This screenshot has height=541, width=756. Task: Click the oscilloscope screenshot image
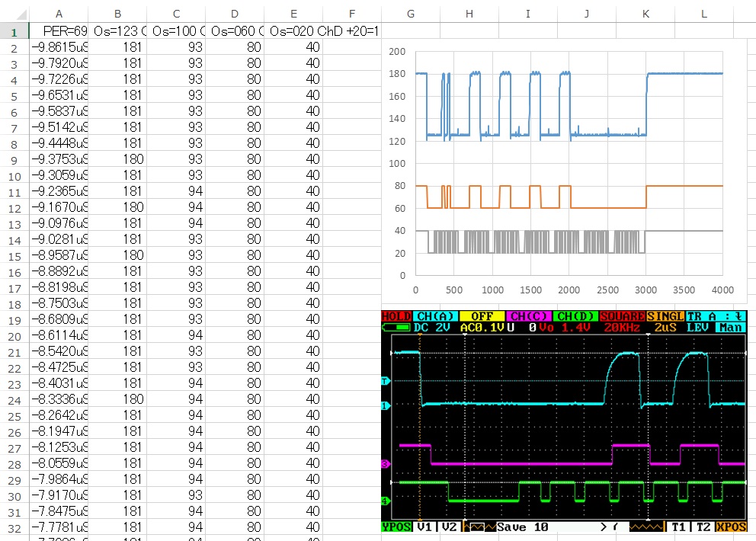point(564,422)
